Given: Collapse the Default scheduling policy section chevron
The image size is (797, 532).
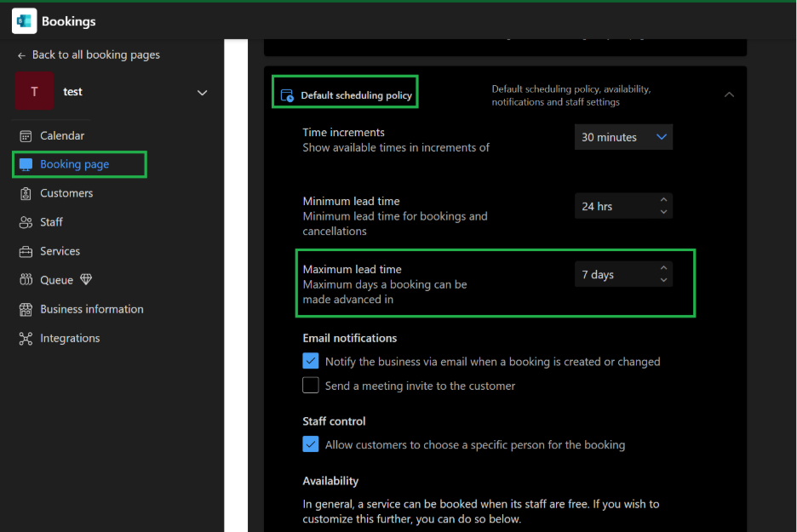Looking at the screenshot, I should click(729, 94).
